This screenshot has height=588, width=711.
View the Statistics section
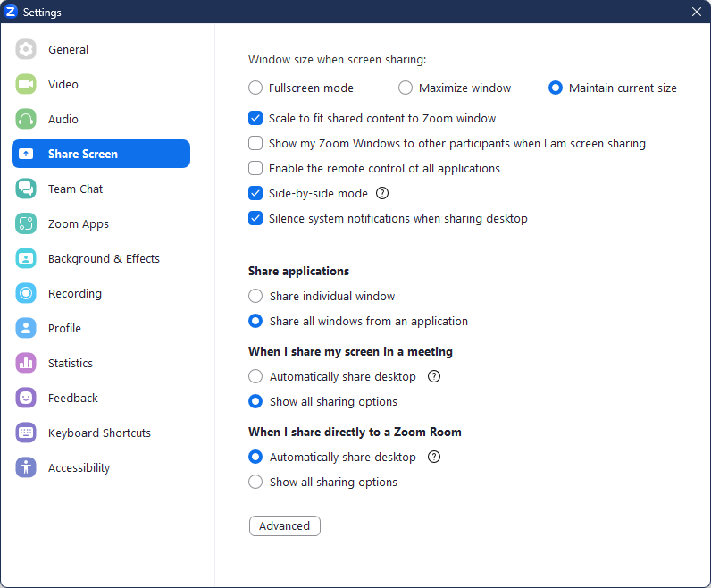tap(101, 363)
